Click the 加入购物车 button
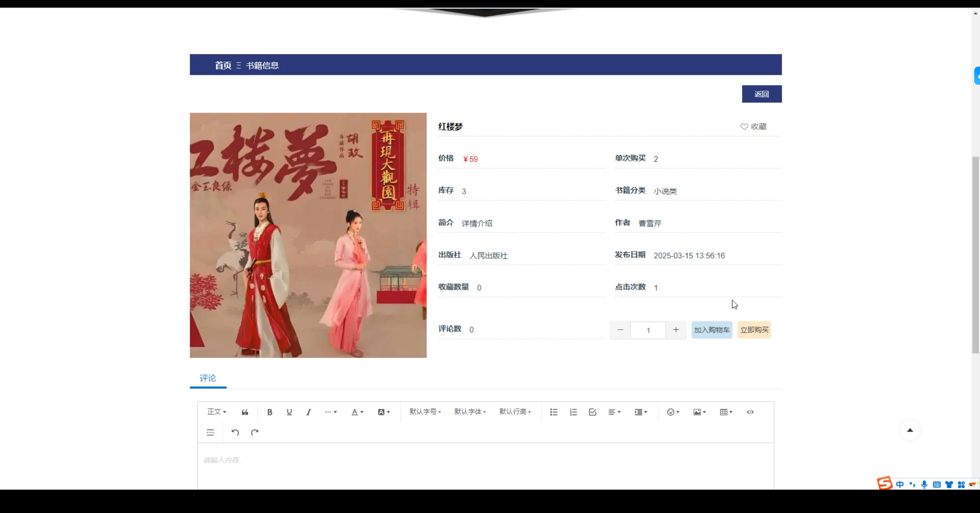 [712, 330]
